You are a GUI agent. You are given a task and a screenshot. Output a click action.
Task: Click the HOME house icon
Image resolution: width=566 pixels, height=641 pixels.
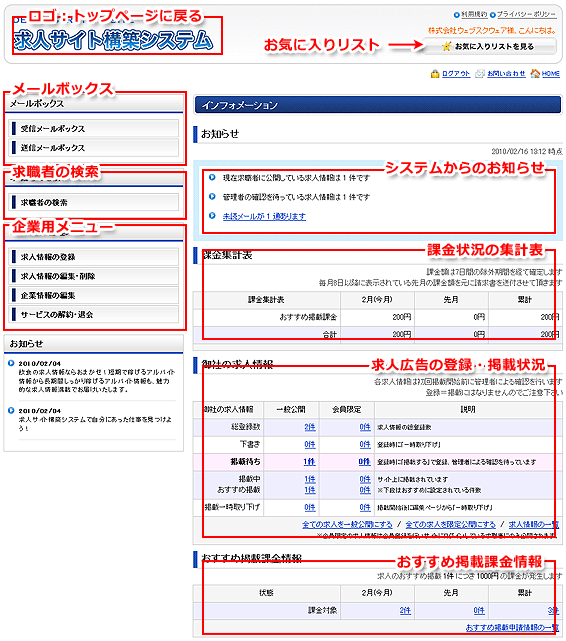point(535,74)
